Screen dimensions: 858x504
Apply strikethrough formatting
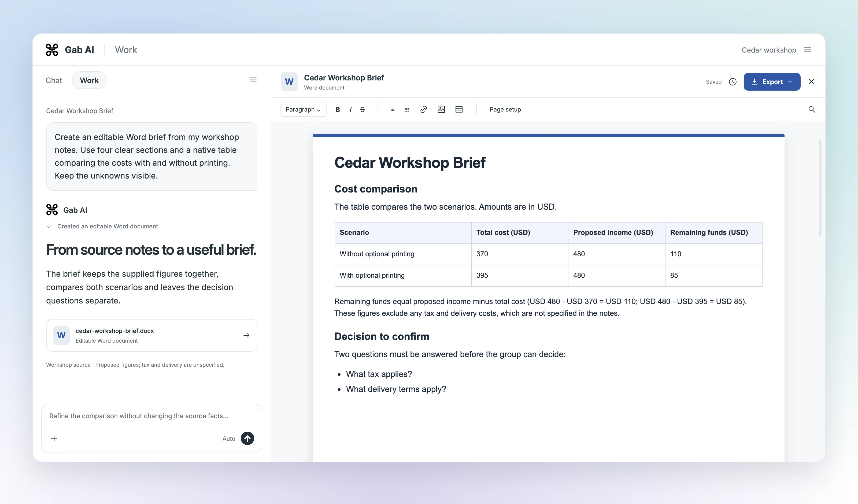(x=362, y=109)
